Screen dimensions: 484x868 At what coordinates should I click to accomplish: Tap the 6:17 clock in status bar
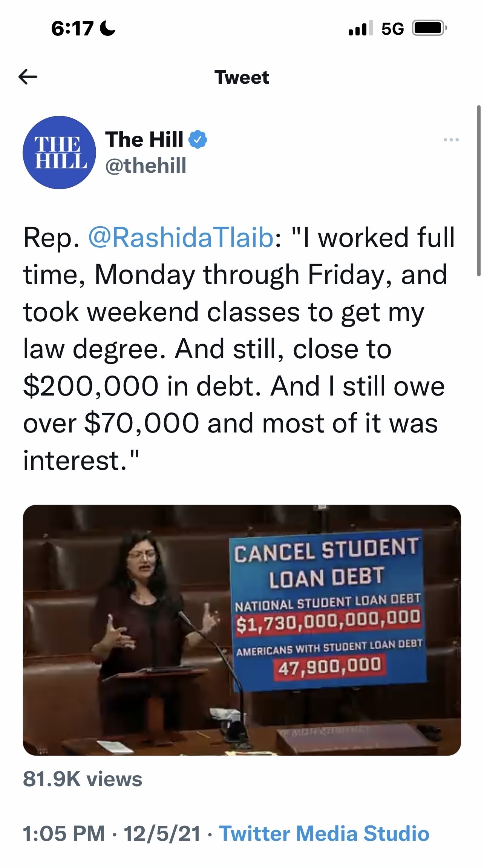click(72, 29)
